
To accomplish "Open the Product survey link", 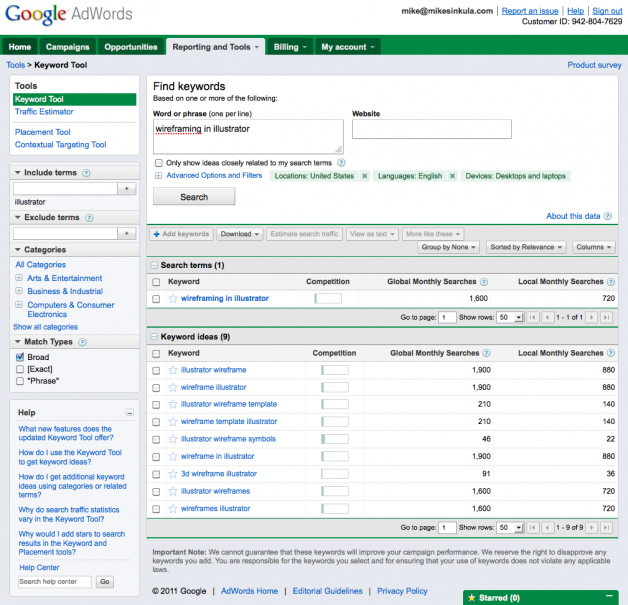I will click(594, 65).
